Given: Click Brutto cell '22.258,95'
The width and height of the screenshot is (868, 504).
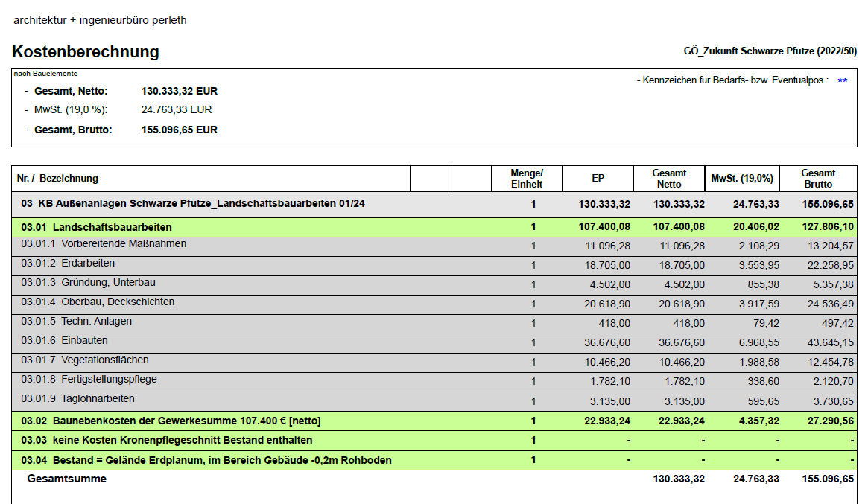Looking at the screenshot, I should 830,266.
